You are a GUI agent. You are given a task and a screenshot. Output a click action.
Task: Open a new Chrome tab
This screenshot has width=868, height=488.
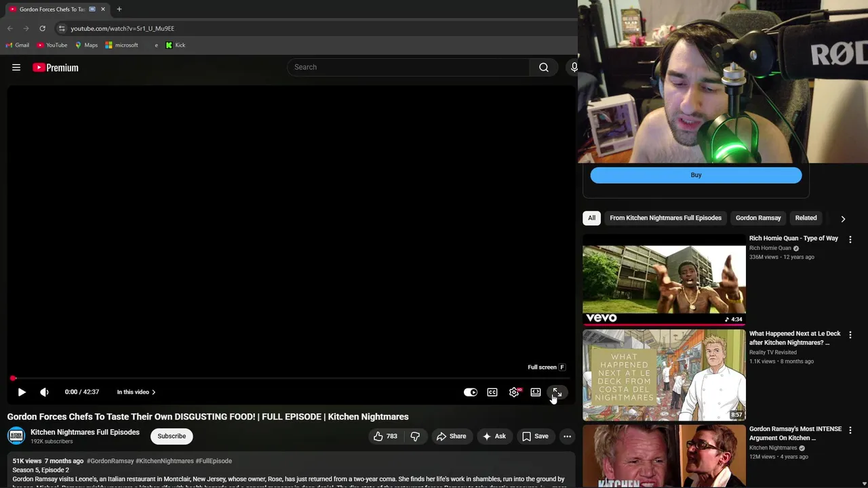pos(119,9)
